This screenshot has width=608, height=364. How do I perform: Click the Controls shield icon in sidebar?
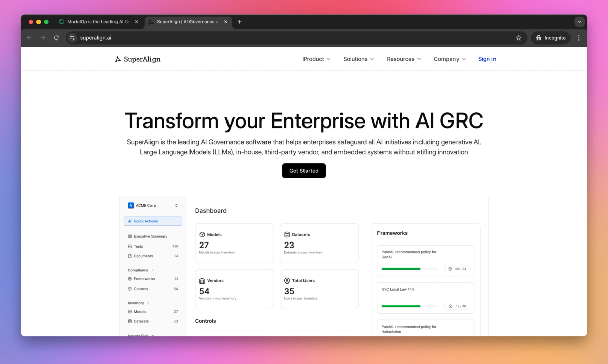pyautogui.click(x=130, y=289)
